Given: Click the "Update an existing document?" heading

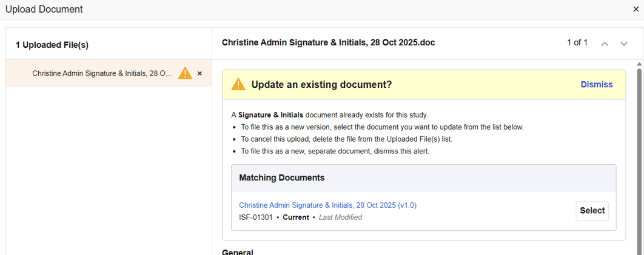Looking at the screenshot, I should [x=321, y=85].
